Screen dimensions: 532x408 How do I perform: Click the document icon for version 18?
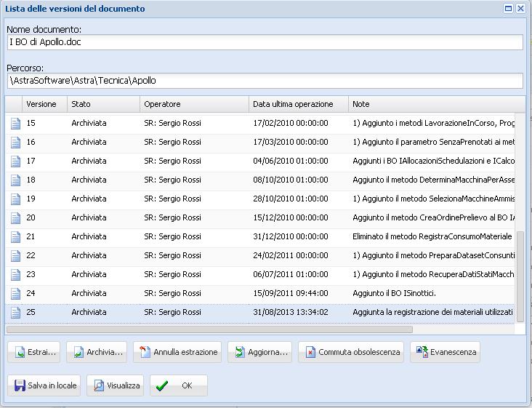[15, 180]
